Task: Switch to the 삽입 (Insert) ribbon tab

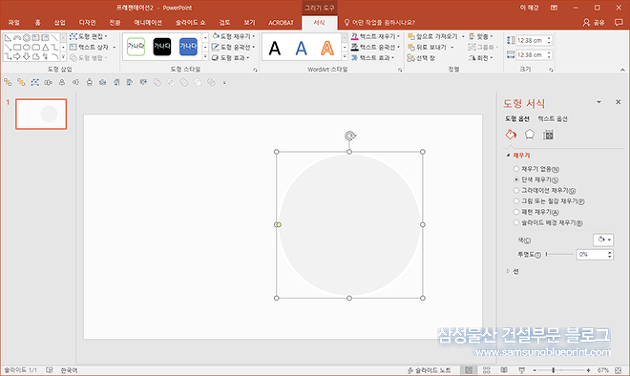Action: (59, 22)
